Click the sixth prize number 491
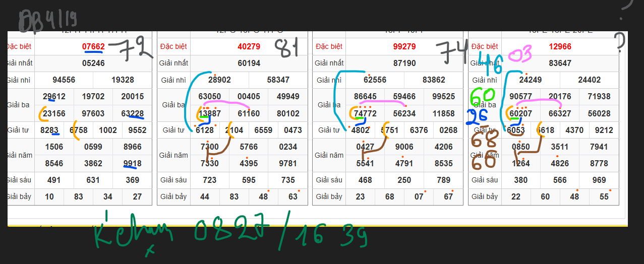The height and width of the screenshot is (264, 644). click(x=54, y=180)
